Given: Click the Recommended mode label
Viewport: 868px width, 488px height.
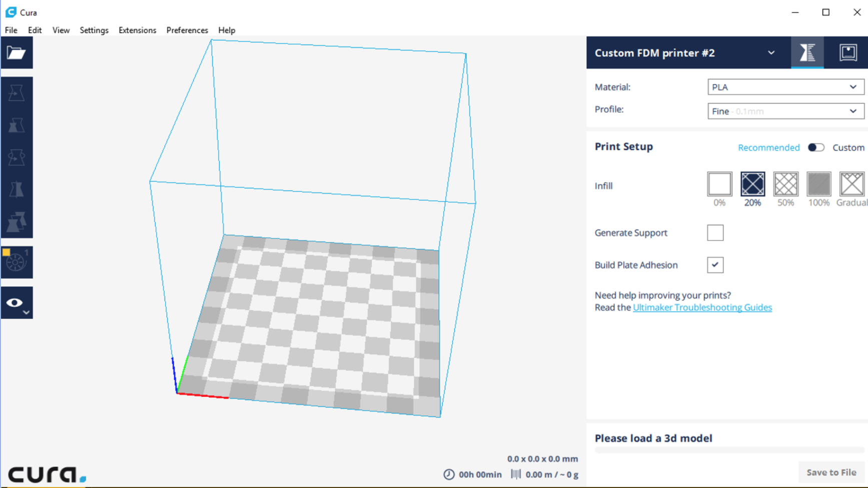Looking at the screenshot, I should [769, 147].
